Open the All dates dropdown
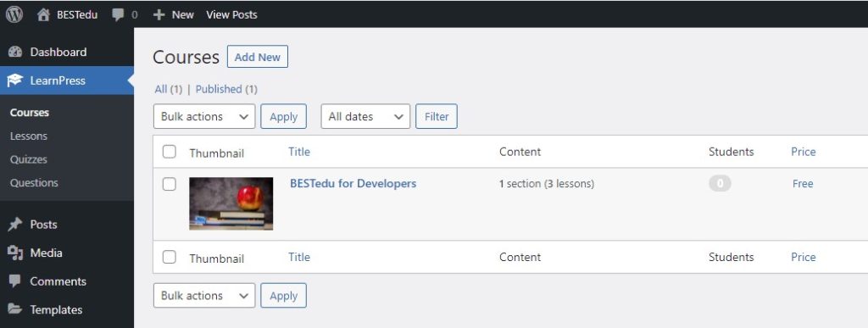The height and width of the screenshot is (328, 868). [365, 116]
